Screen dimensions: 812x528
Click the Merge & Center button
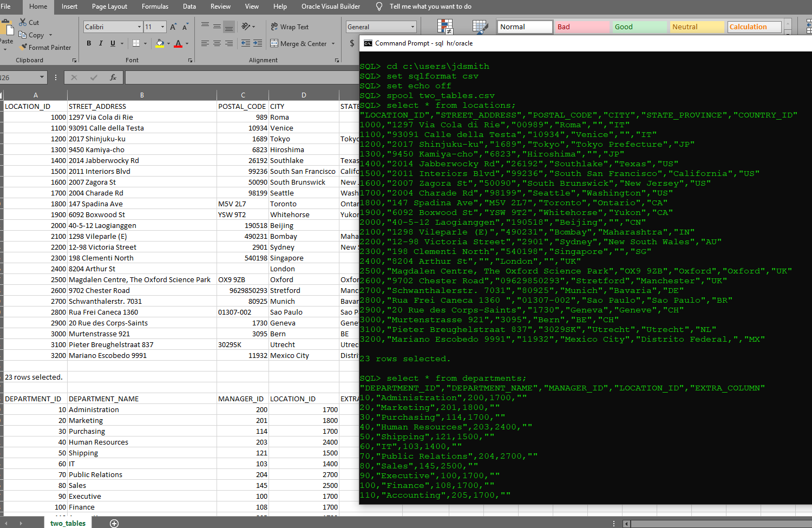click(x=298, y=44)
